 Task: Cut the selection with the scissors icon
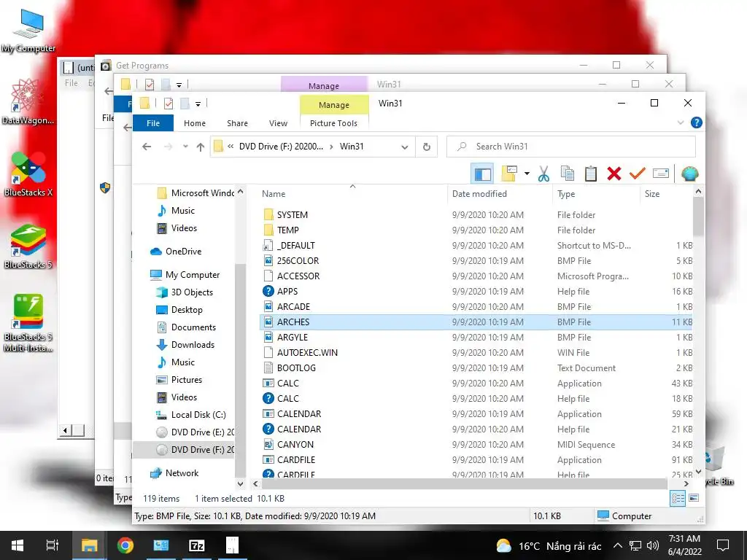(x=543, y=174)
